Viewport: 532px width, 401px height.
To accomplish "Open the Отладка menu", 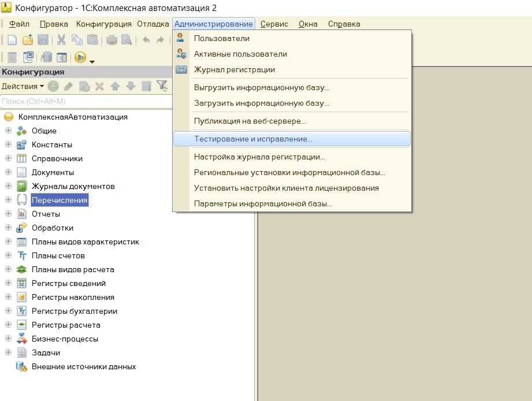I will (x=152, y=24).
